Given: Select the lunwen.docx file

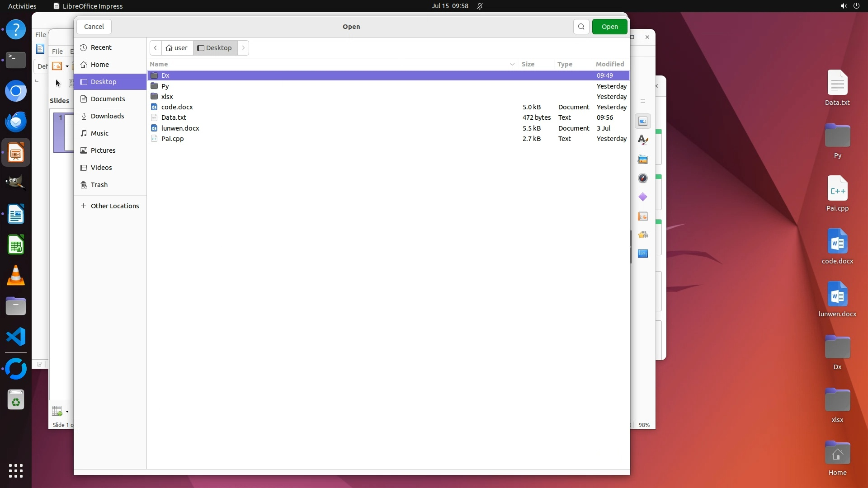Looking at the screenshot, I should click(x=180, y=128).
